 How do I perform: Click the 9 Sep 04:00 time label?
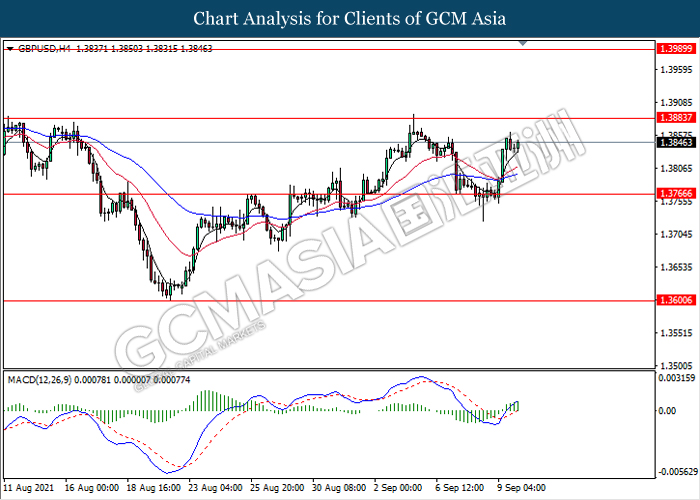pos(521,488)
